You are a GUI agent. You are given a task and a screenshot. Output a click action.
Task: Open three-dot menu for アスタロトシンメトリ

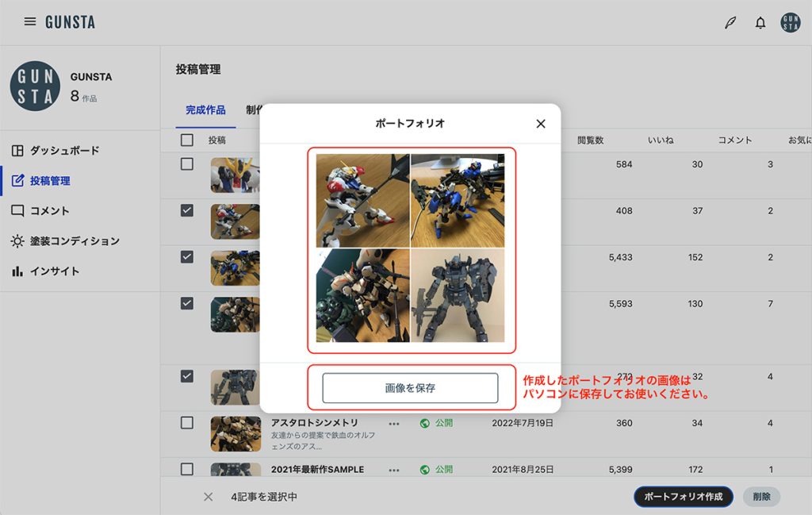tap(394, 423)
